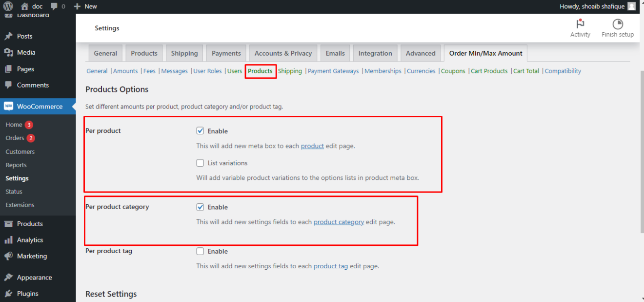Enable the List variations checkbox
The image size is (644, 302).
click(200, 162)
